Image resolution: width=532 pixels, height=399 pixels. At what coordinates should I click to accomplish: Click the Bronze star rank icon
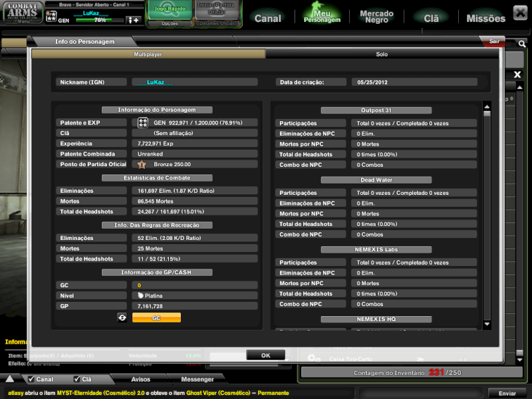click(x=142, y=164)
